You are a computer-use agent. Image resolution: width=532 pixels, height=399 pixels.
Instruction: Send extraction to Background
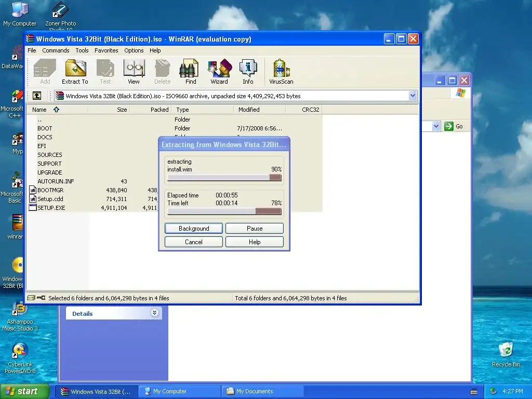click(194, 229)
